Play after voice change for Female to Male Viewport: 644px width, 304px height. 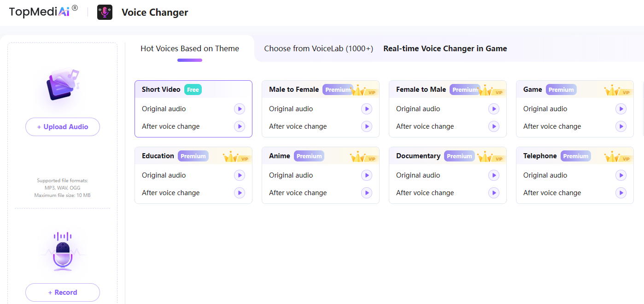pyautogui.click(x=493, y=126)
